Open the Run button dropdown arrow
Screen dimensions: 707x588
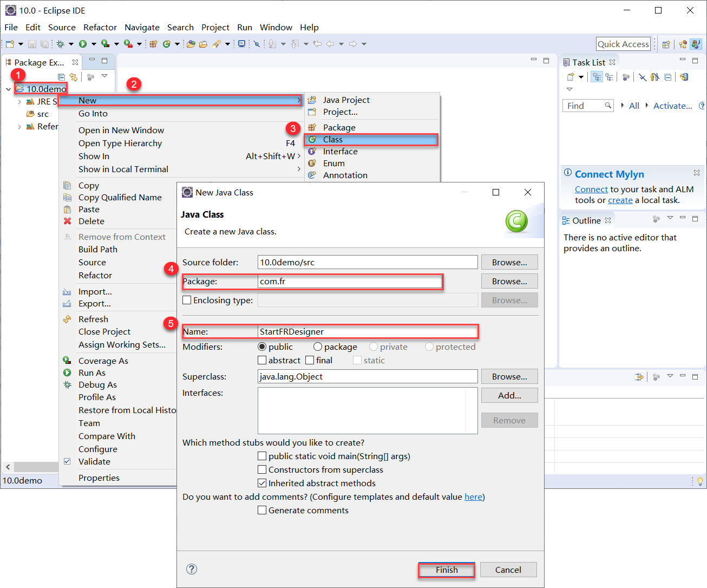click(94, 44)
